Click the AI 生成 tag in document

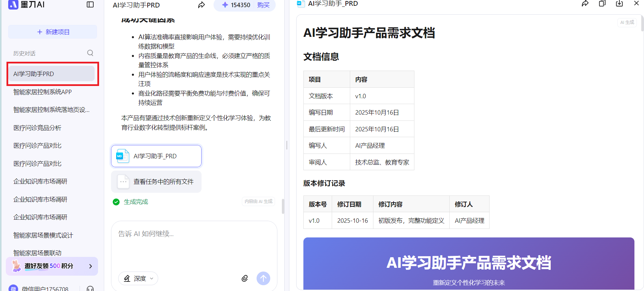(x=627, y=22)
